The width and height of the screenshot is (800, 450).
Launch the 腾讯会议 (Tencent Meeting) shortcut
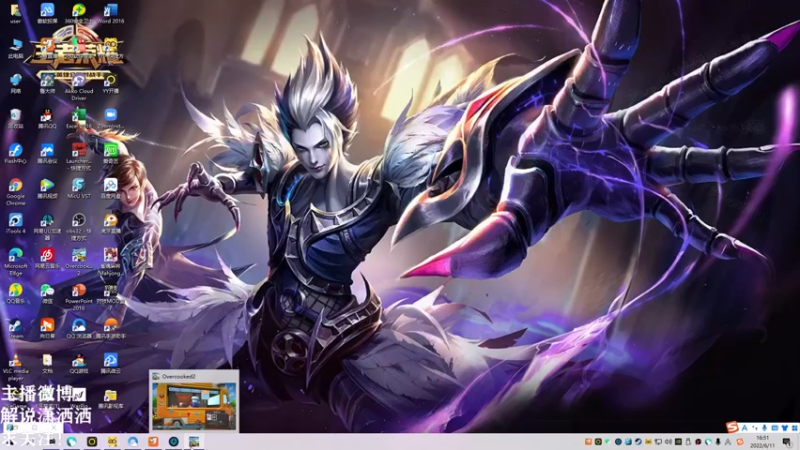coord(47,154)
